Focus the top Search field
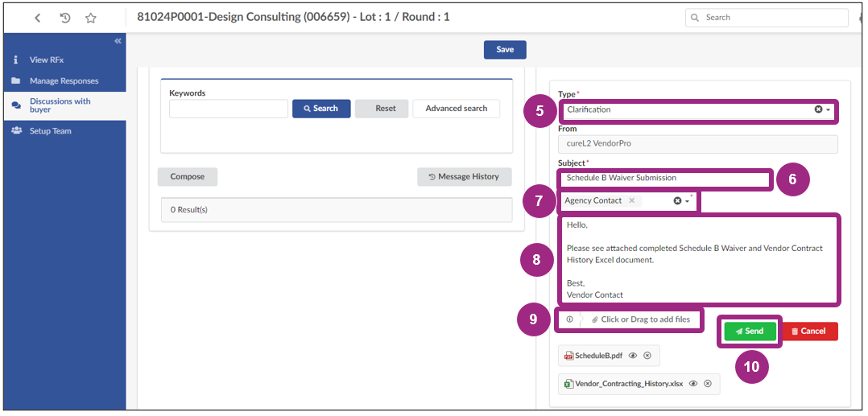The height and width of the screenshot is (416, 868). pos(767,18)
